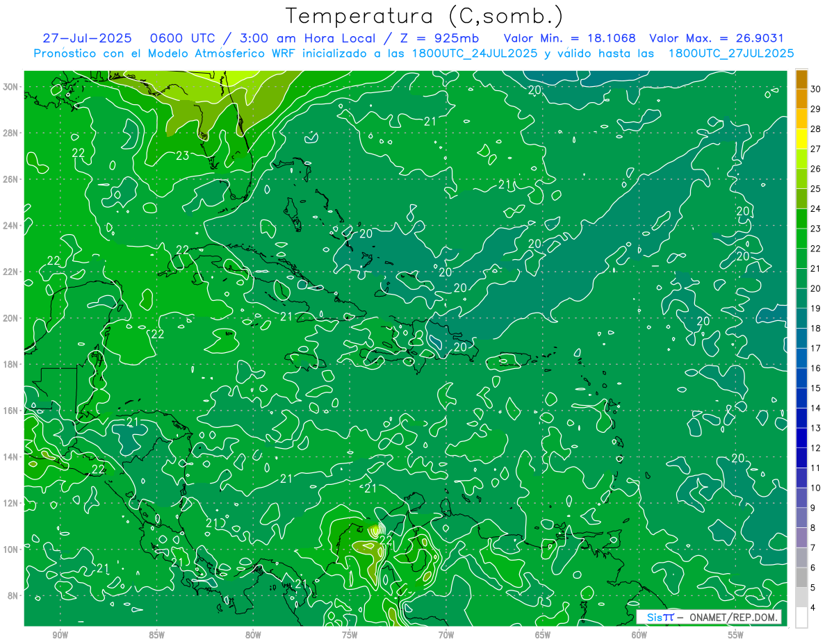This screenshot has width=834, height=644.
Task: Click the '80W' longitude label
Action: [x=253, y=635]
